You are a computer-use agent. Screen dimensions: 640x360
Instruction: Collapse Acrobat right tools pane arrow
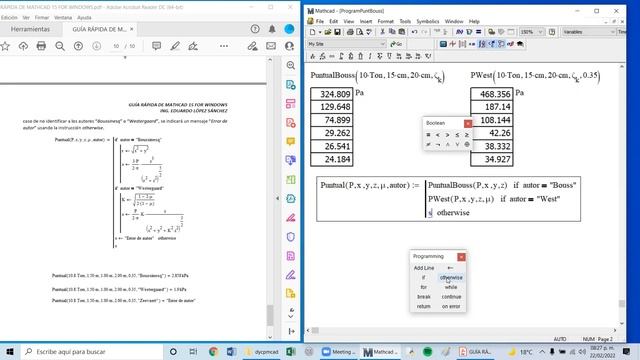[277, 198]
